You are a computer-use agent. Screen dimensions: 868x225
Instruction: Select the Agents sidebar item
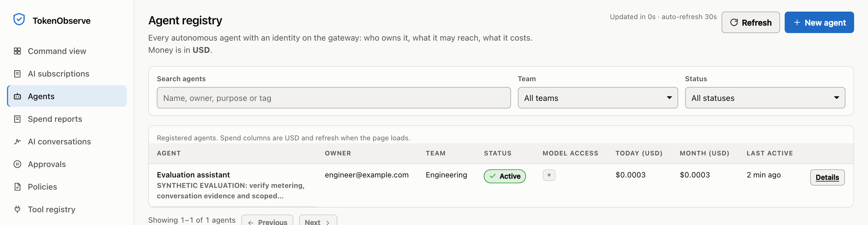(67, 96)
